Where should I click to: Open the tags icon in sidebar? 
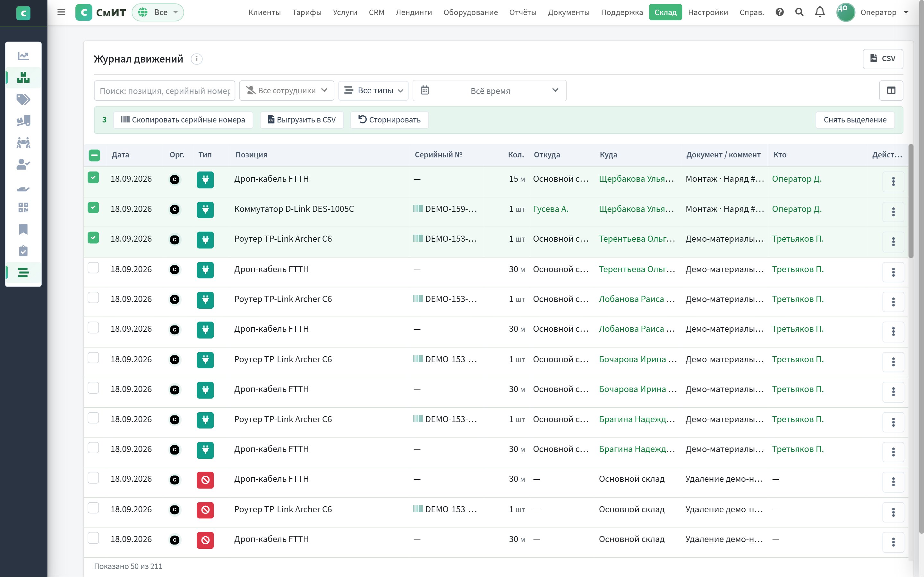(x=23, y=99)
